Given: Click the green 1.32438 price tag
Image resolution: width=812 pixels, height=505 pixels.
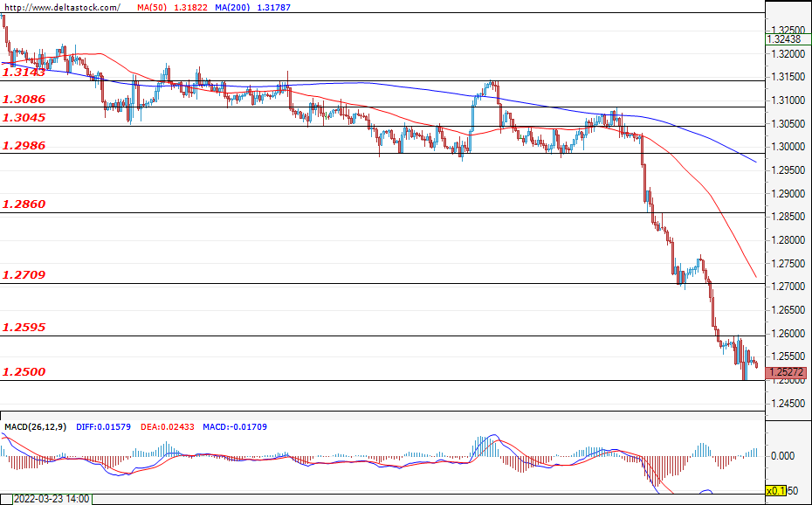Looking at the screenshot, I should [x=788, y=39].
